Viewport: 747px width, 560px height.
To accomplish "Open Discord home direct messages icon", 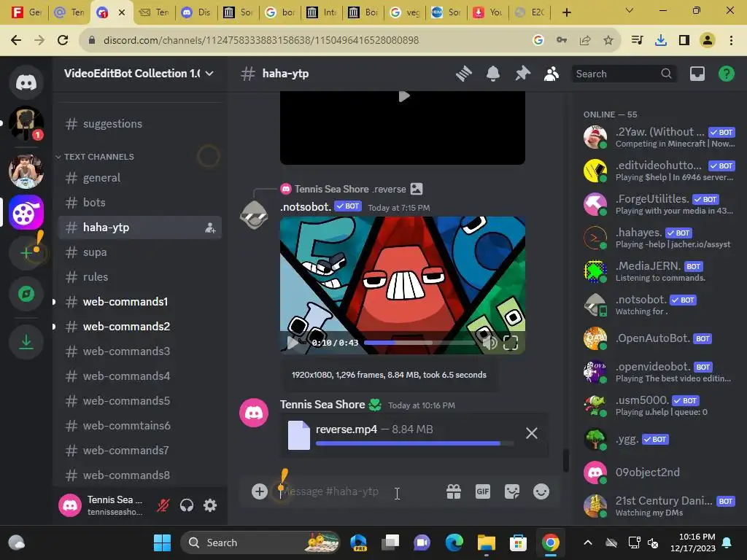I will [x=26, y=82].
